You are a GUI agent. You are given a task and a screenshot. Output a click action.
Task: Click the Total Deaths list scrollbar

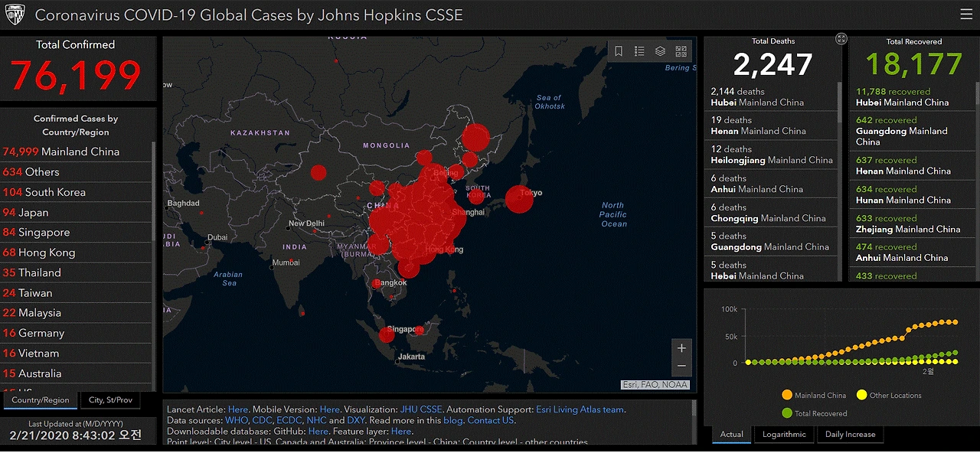(840, 103)
